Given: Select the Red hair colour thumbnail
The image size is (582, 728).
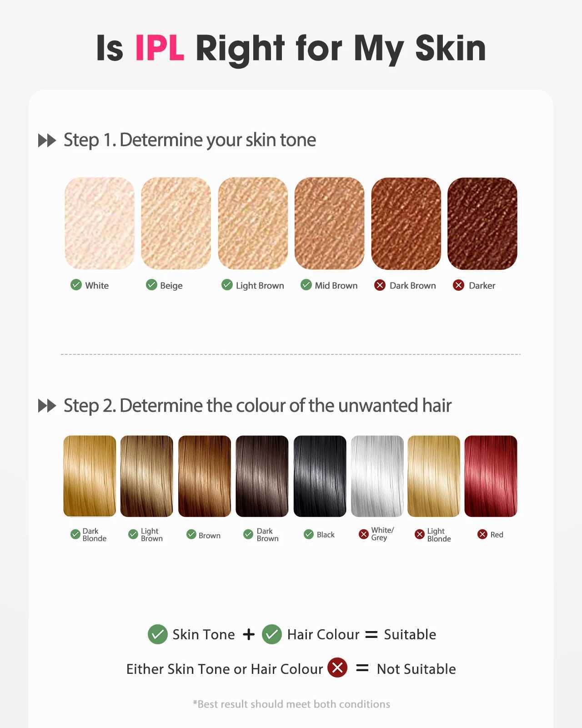Looking at the screenshot, I should pyautogui.click(x=491, y=476).
